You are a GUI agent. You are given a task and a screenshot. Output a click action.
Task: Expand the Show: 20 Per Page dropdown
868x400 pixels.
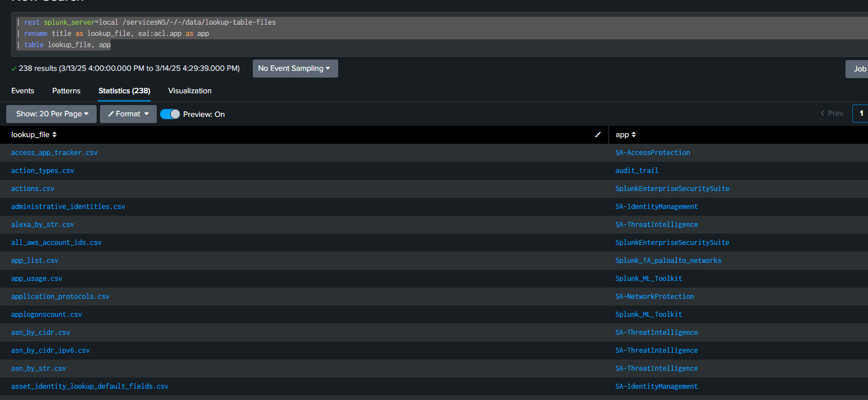pos(52,114)
